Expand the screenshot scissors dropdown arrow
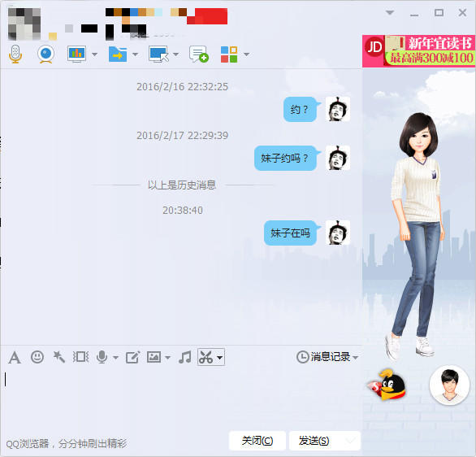Viewport: 476px width, 457px height. pyautogui.click(x=220, y=357)
